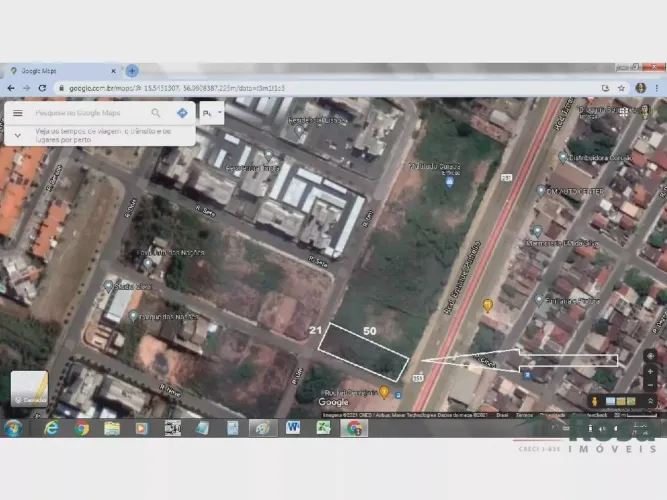Click the search magnifier icon
This screenshot has height=500, width=667.
(156, 113)
